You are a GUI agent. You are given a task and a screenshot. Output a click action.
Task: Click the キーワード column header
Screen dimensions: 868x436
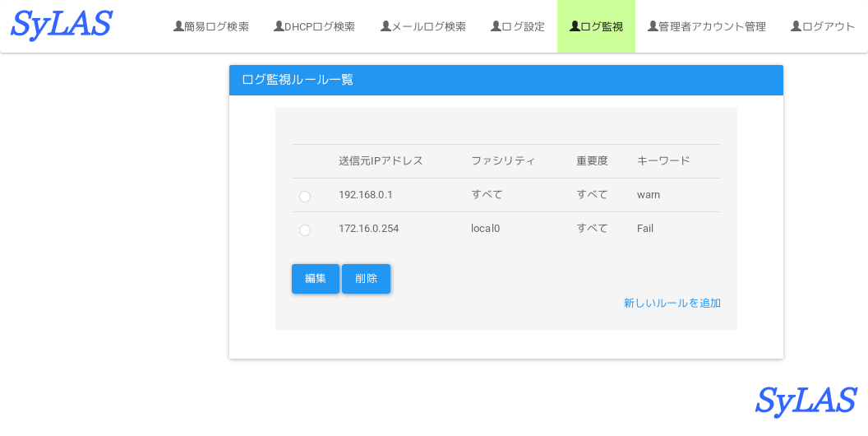pyautogui.click(x=663, y=161)
